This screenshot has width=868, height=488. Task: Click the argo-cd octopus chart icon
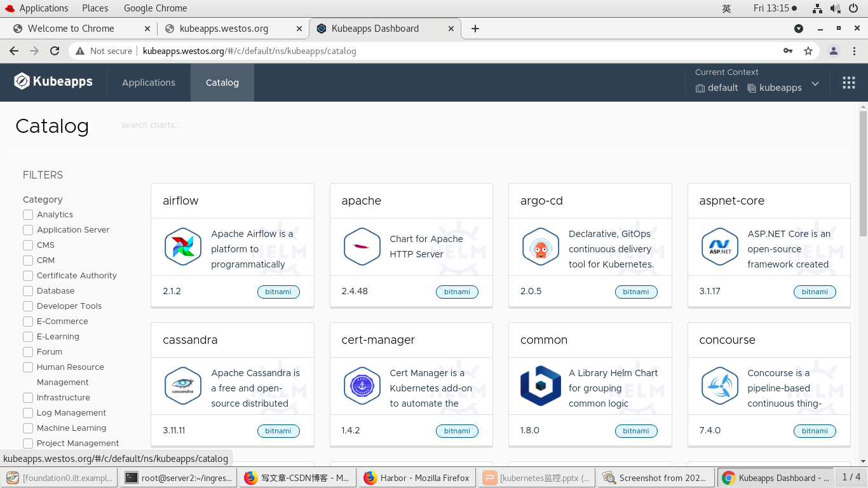pyautogui.click(x=541, y=247)
